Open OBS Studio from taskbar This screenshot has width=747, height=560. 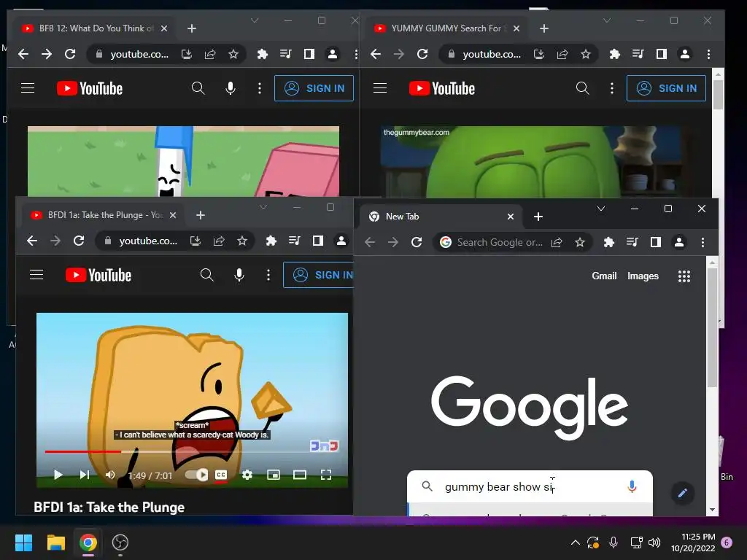pos(120,542)
